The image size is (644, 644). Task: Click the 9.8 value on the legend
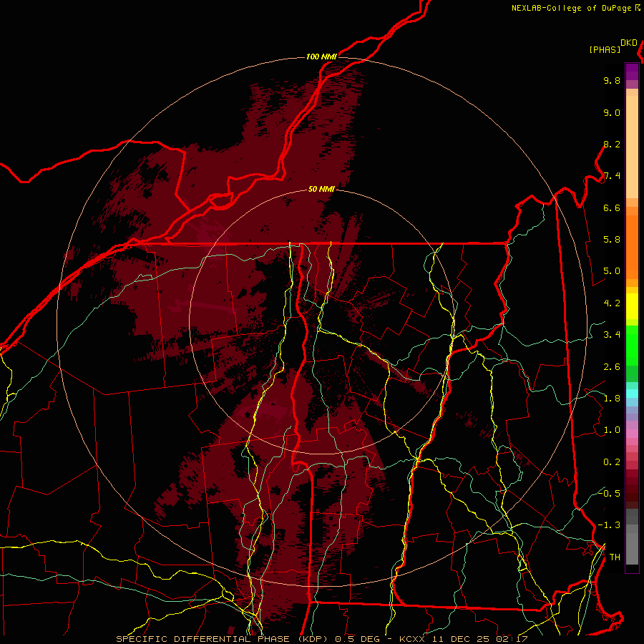click(612, 80)
